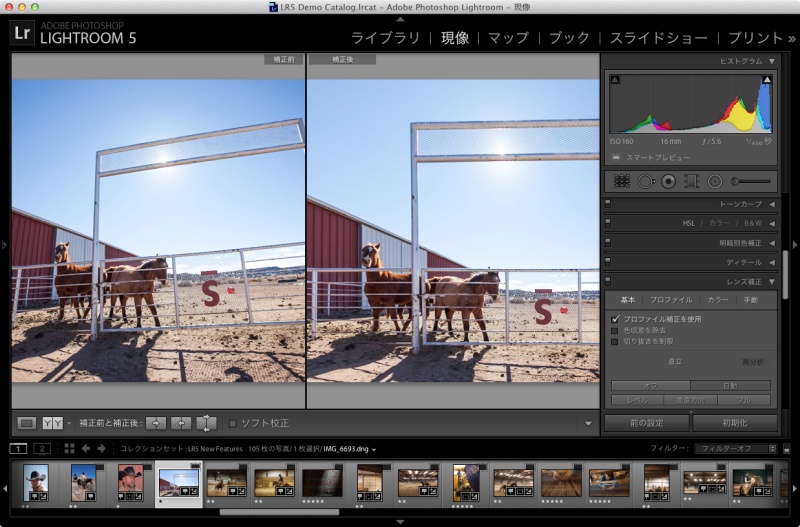
Task: Switch to ブック module
Action: [569, 38]
